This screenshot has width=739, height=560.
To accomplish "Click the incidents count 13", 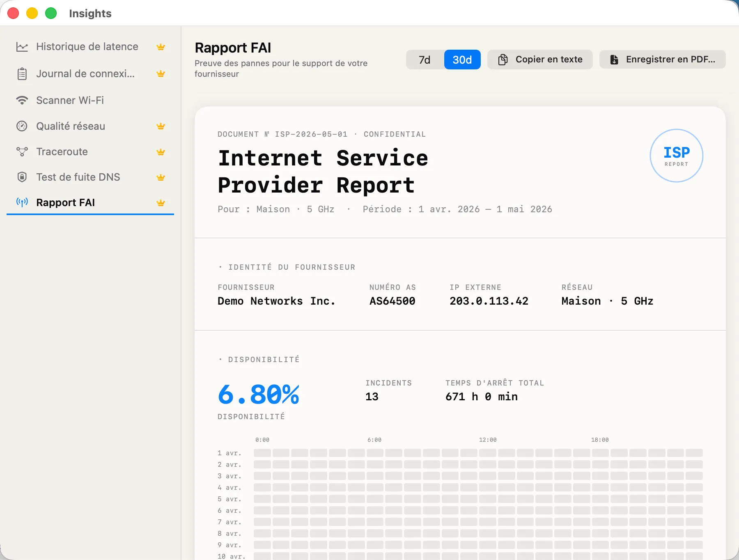I will point(372,397).
